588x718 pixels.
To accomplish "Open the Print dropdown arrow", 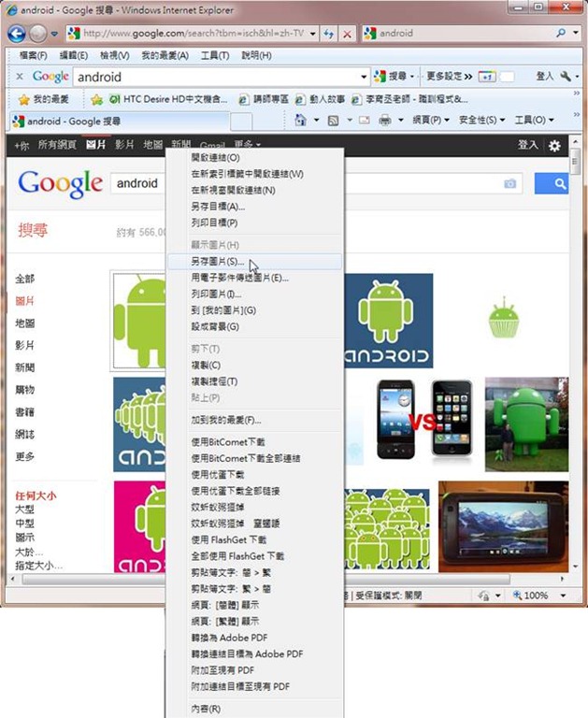I will click(x=401, y=121).
